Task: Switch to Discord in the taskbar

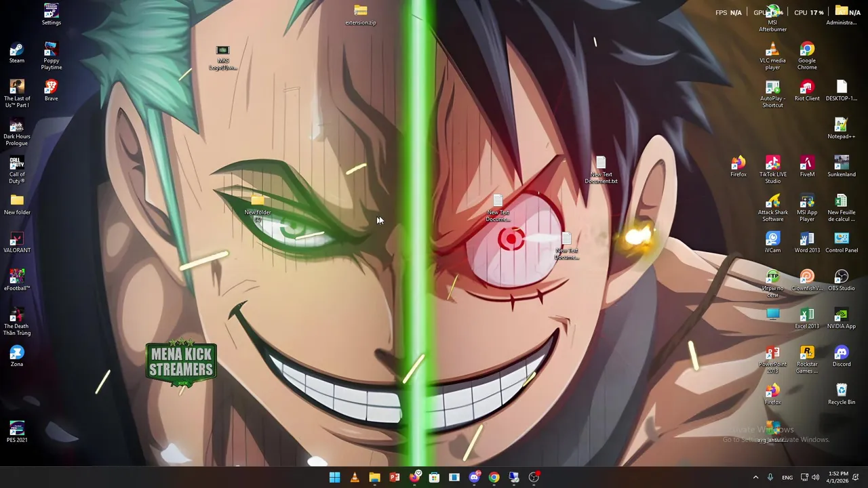Action: pos(474,477)
